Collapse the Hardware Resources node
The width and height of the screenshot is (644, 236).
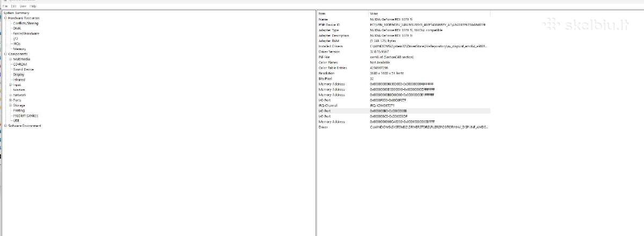5,18
